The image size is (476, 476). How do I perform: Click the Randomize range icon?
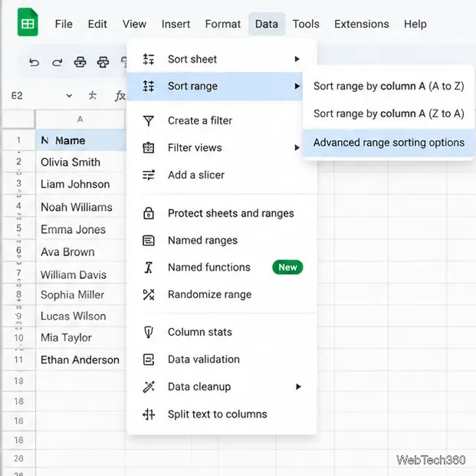point(149,294)
